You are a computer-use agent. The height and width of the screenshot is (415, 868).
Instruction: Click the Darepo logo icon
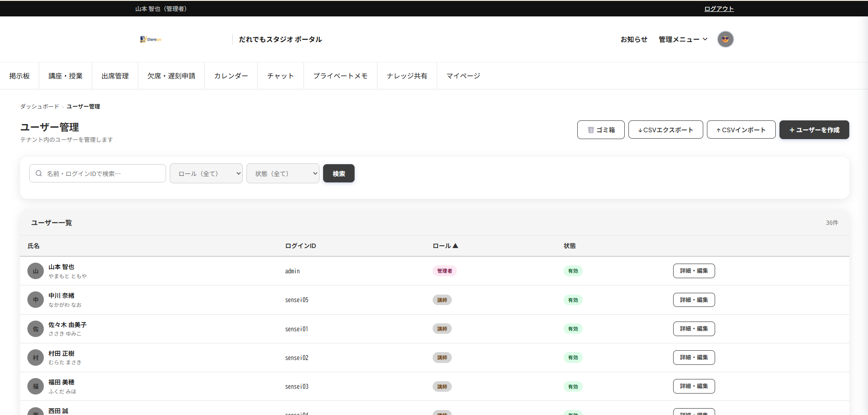pos(151,39)
